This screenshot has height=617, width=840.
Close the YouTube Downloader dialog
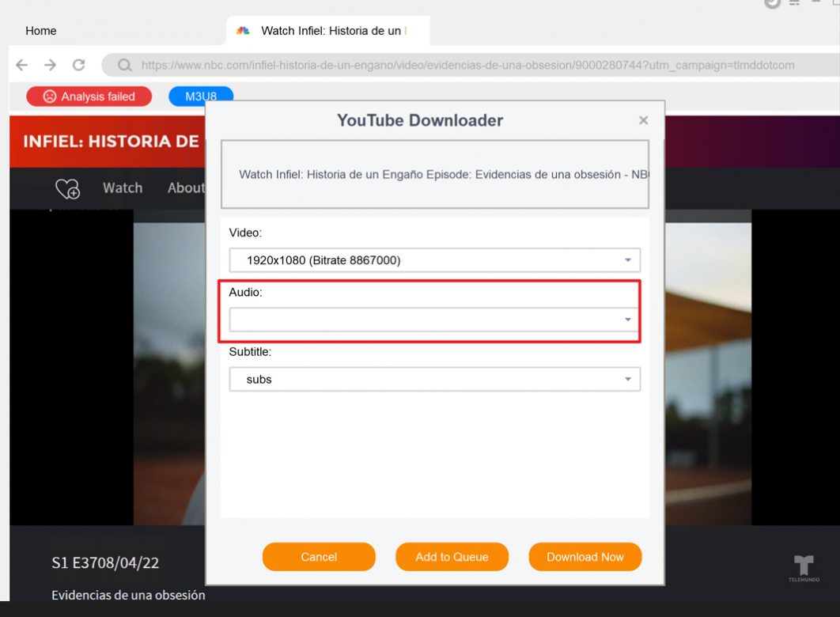coord(643,120)
